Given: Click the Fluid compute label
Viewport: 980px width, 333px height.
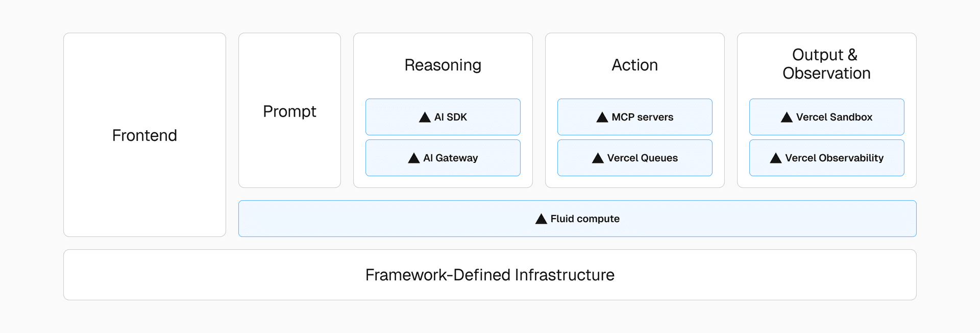Looking at the screenshot, I should tap(585, 219).
